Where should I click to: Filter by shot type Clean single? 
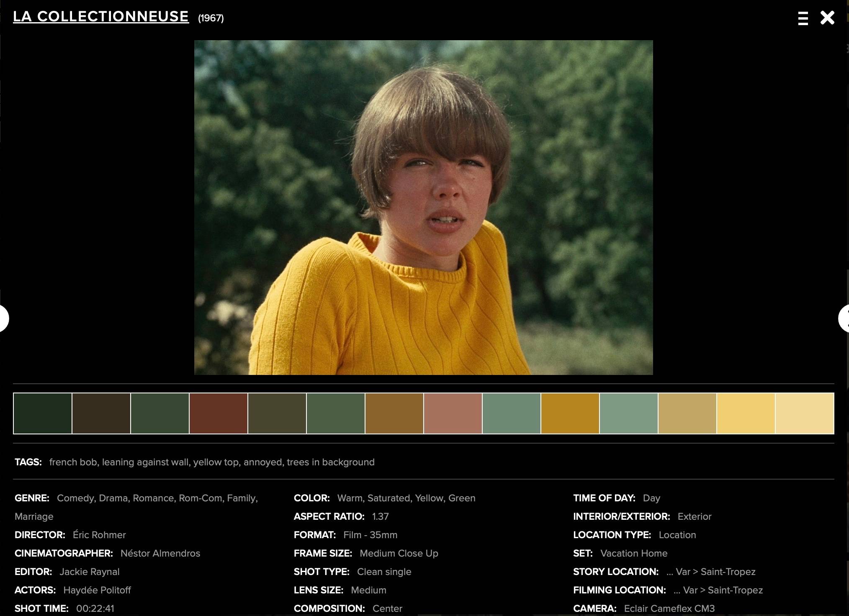[384, 572]
